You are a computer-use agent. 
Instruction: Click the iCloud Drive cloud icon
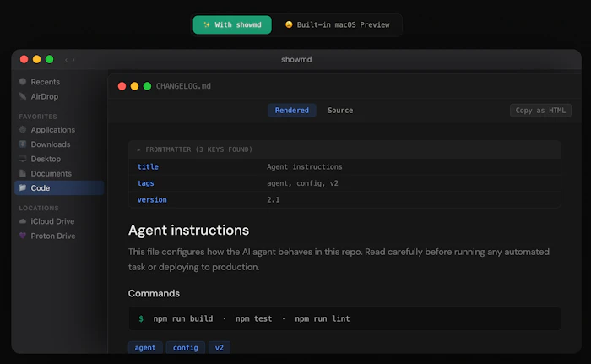pyautogui.click(x=23, y=221)
